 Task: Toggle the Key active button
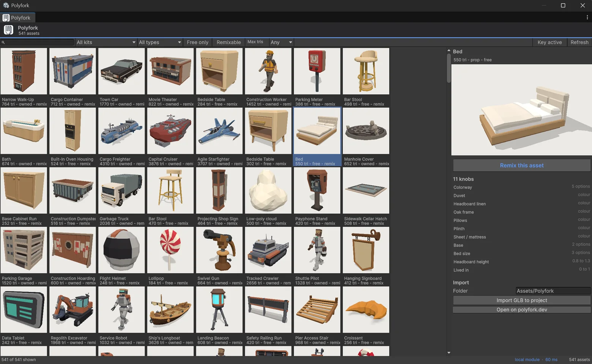point(549,42)
